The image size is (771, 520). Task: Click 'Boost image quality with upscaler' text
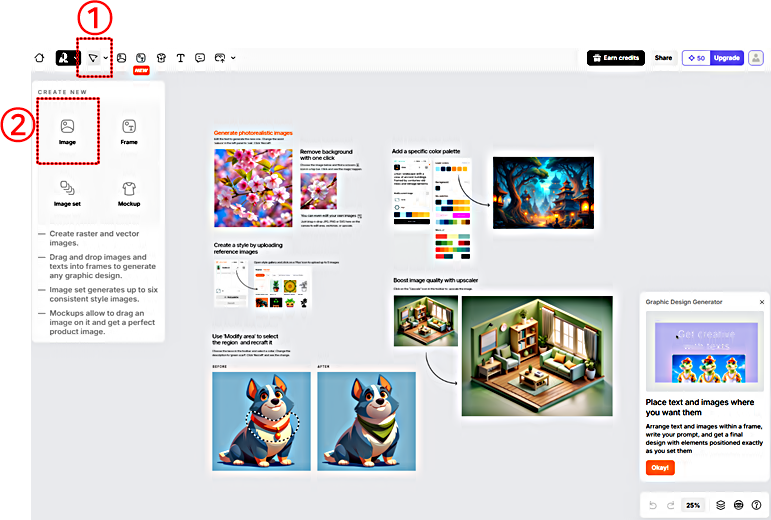(x=436, y=280)
